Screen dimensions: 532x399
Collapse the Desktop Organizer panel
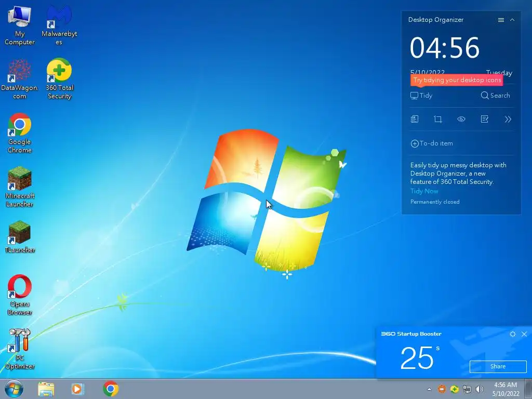point(512,20)
